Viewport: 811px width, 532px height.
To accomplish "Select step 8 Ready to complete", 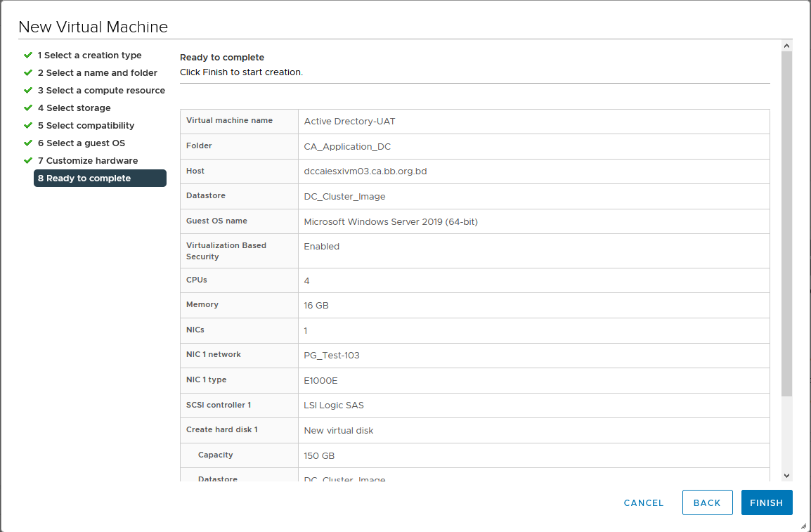I will 100,178.
